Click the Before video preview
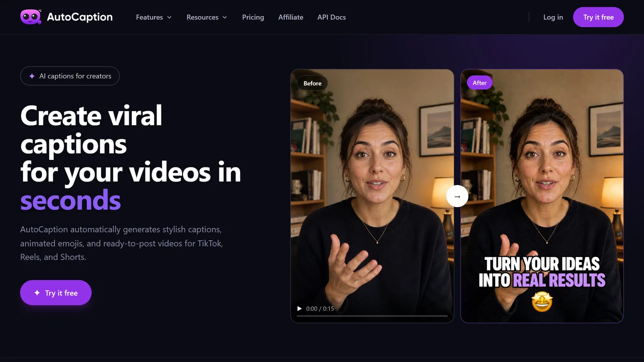 372,196
